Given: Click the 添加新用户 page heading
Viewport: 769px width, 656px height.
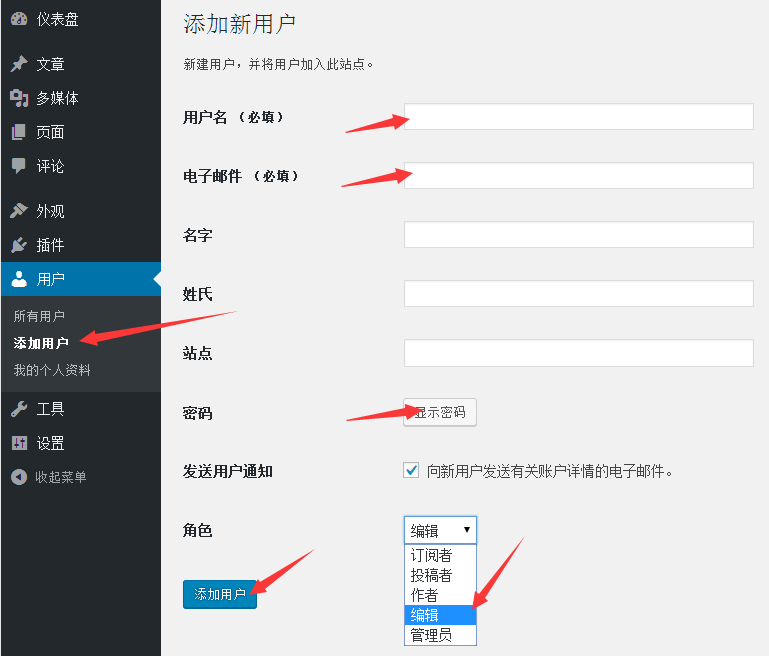Looking at the screenshot, I should tap(239, 24).
